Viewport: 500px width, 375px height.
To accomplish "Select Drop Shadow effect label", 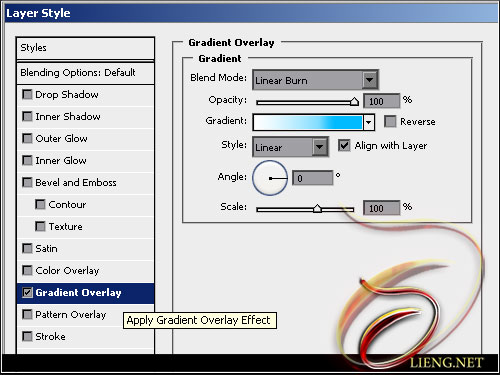I will (x=67, y=95).
